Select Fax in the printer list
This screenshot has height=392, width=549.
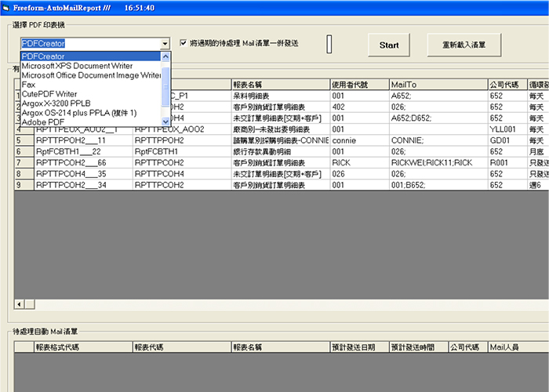[91, 85]
